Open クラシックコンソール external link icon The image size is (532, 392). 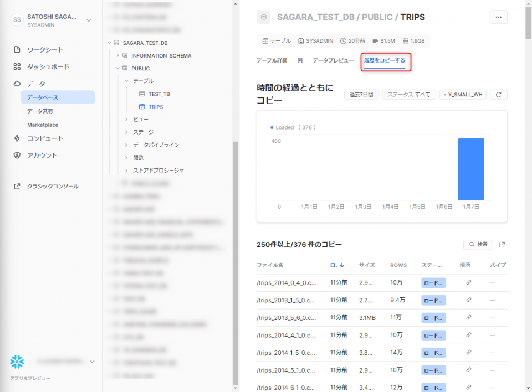17,186
